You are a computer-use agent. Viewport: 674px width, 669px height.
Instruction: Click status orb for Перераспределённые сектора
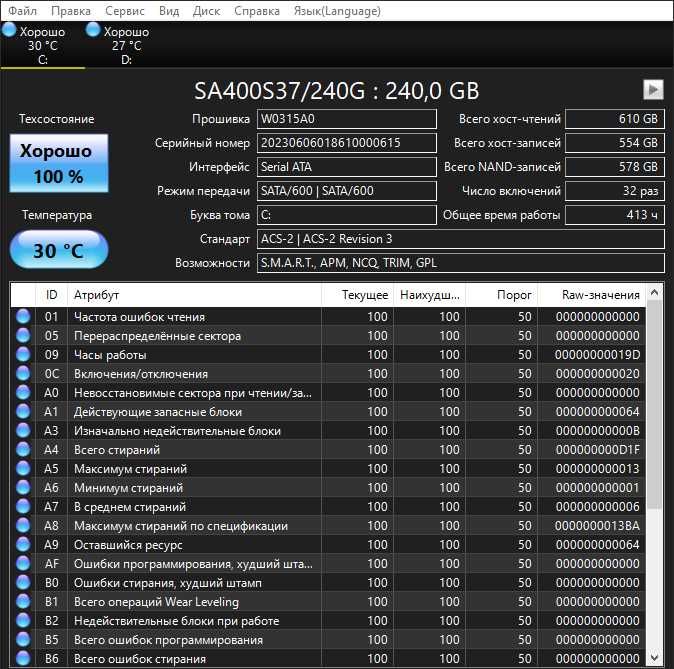(23, 335)
